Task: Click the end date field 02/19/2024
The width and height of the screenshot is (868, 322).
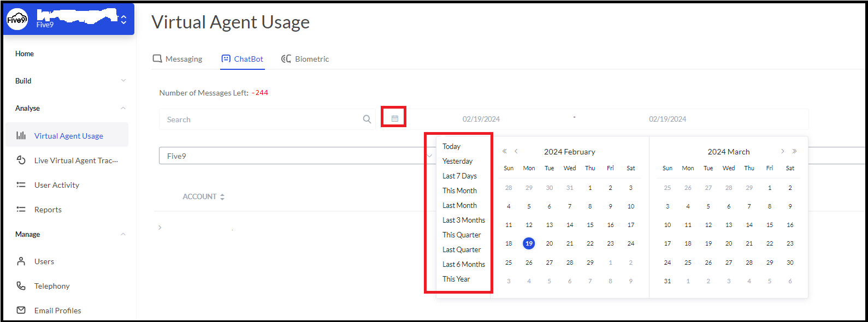Action: [668, 119]
